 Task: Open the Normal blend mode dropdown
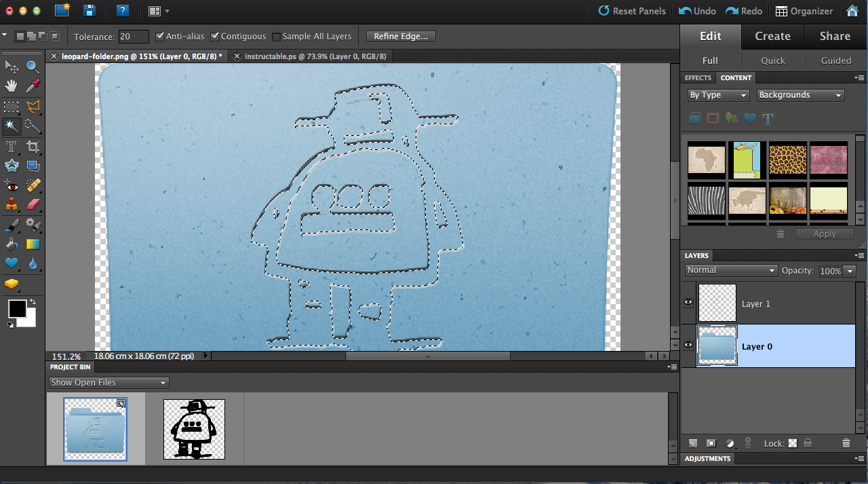(x=731, y=270)
